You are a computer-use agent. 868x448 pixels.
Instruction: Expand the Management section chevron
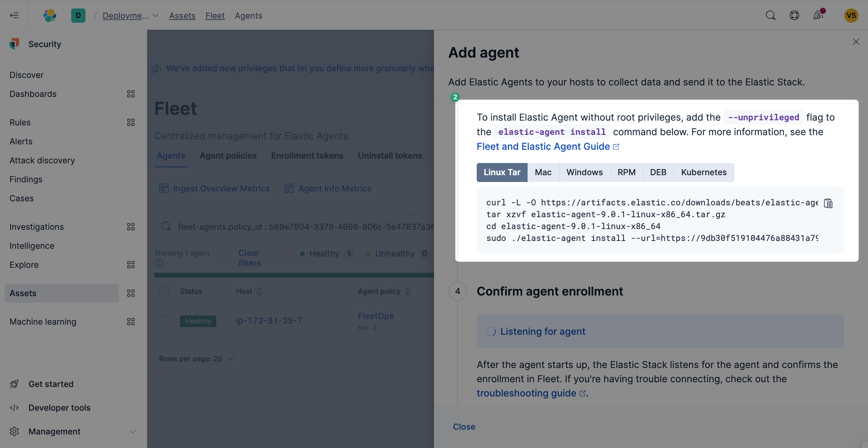[x=133, y=431]
